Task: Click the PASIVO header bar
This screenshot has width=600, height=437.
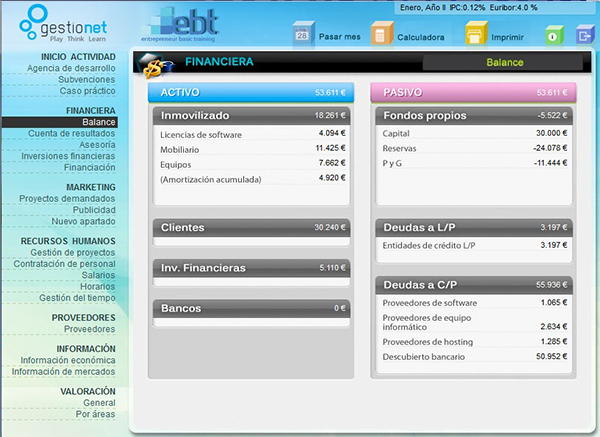Action: tap(473, 93)
